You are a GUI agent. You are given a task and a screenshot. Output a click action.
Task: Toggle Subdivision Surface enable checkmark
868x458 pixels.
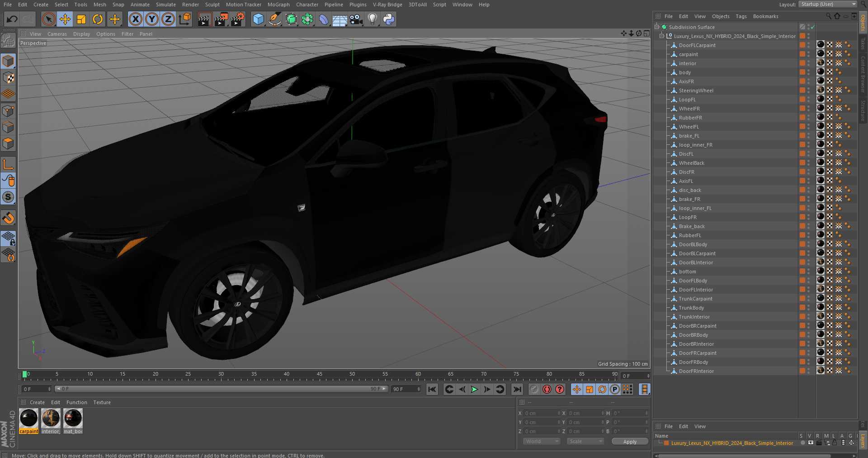tap(812, 27)
